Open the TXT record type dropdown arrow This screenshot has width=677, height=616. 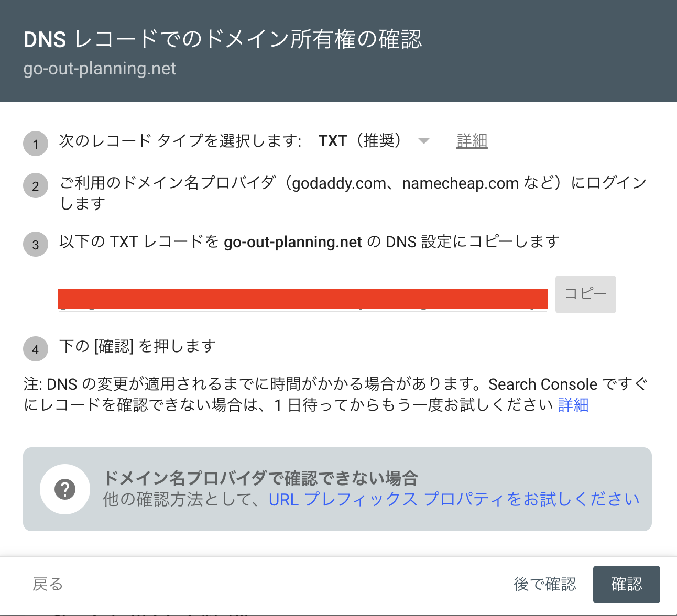(x=424, y=140)
